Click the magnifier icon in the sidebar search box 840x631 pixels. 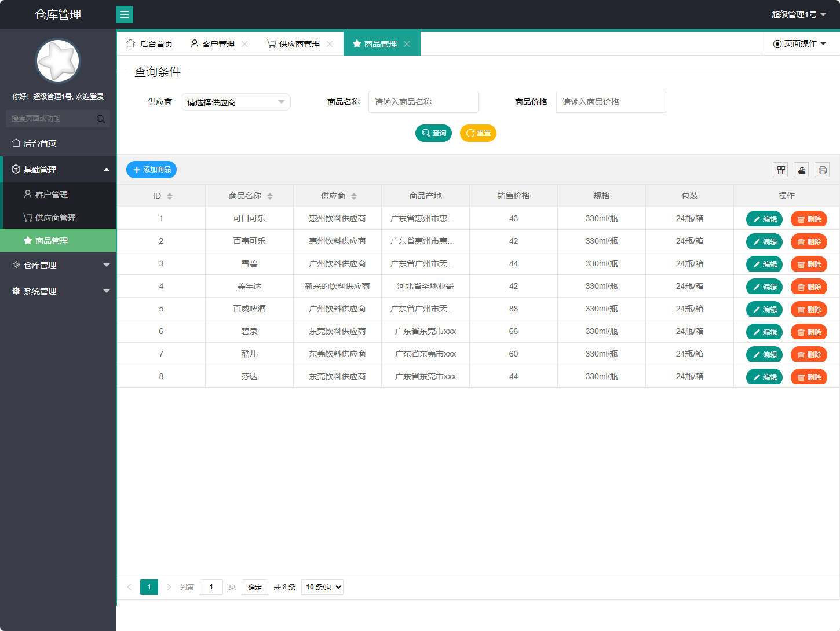coord(101,118)
